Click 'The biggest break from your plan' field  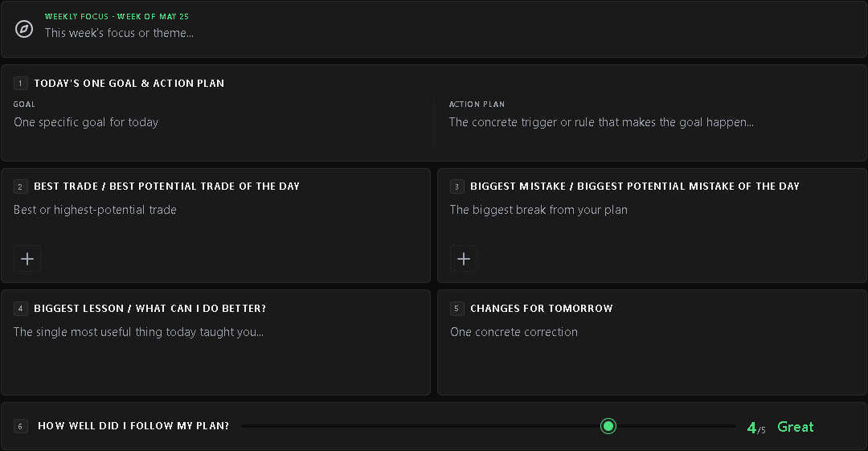[538, 210]
